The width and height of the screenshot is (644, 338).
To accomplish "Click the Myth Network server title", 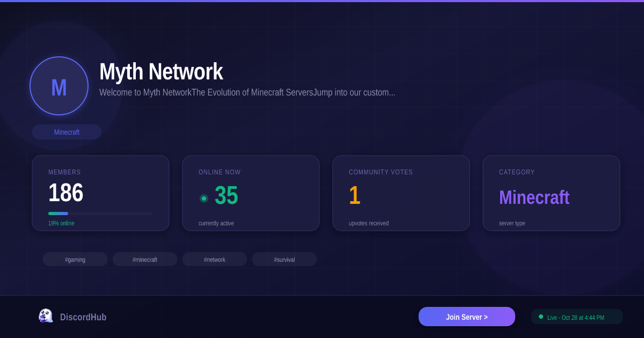I will (x=161, y=72).
